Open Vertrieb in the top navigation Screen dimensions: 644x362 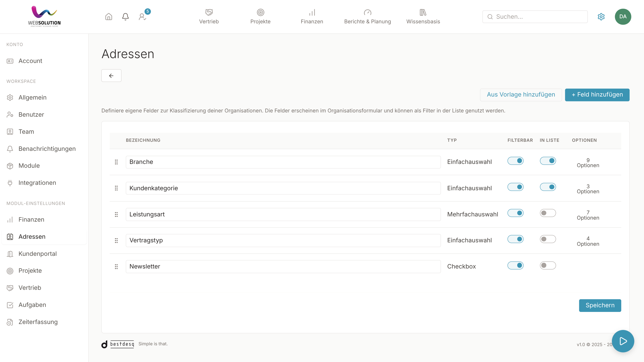tap(209, 17)
